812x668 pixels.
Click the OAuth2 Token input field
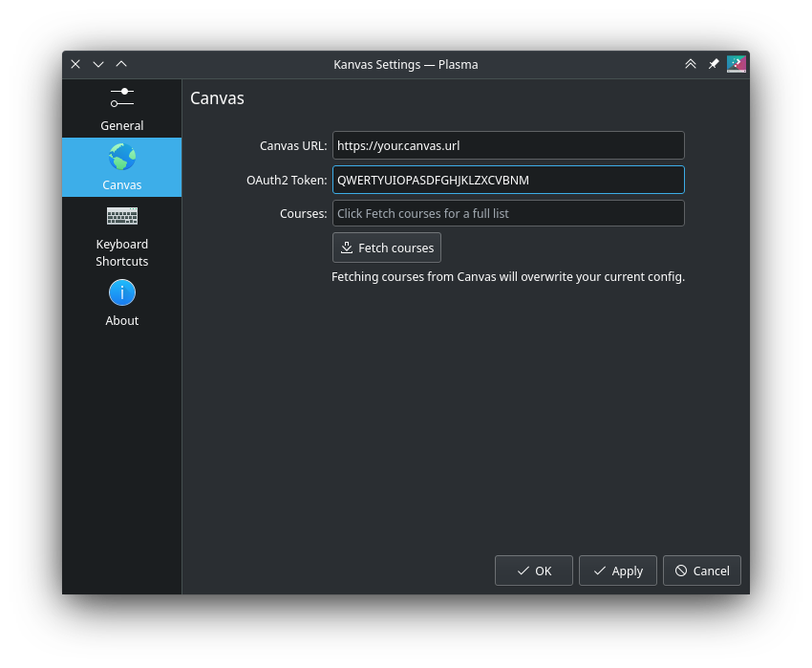point(508,180)
